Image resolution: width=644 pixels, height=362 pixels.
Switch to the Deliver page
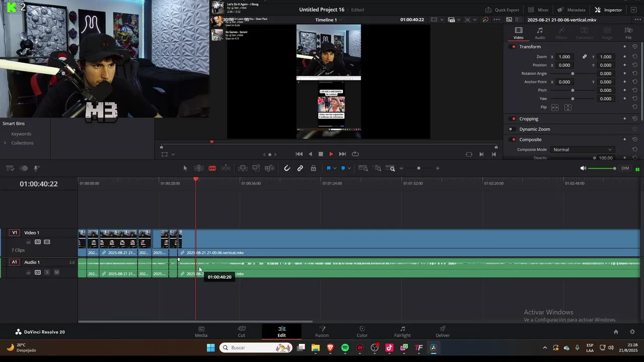(443, 332)
